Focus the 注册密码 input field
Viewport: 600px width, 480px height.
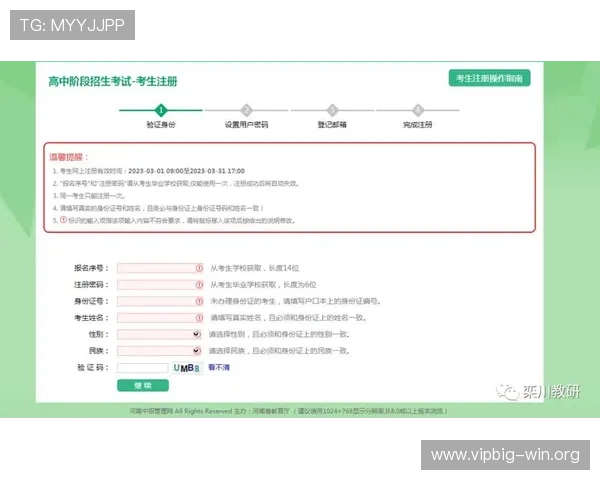point(160,285)
